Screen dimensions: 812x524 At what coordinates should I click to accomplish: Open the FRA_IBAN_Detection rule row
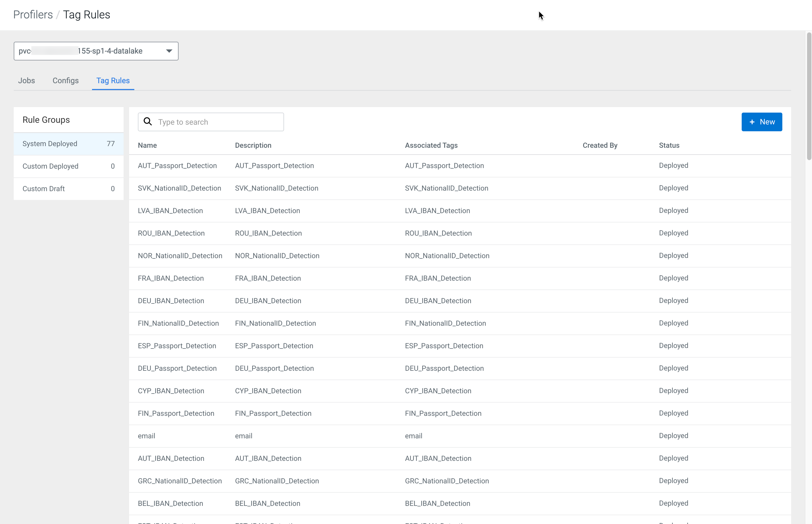[171, 278]
